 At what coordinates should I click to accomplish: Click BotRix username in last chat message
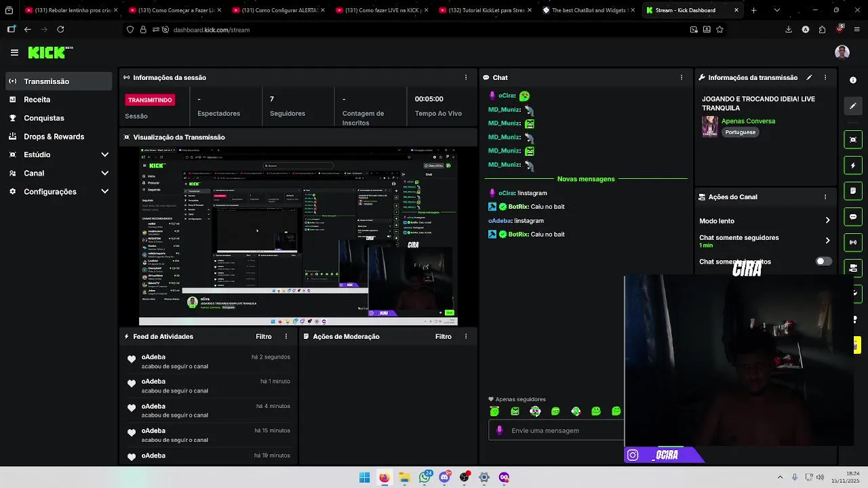tap(518, 234)
